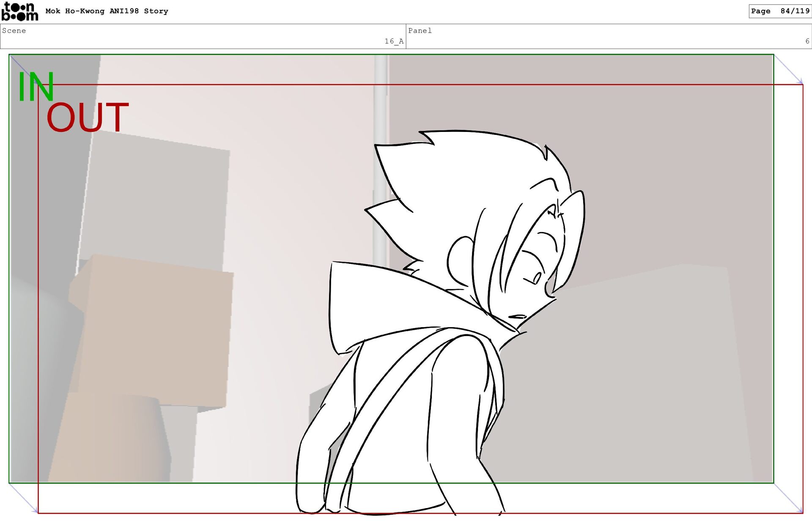Select the Page 84/119 box

(779, 11)
